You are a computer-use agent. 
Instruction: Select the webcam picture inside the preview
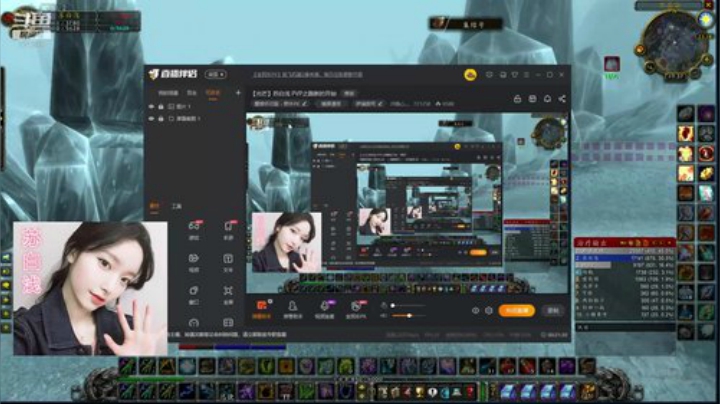287,242
